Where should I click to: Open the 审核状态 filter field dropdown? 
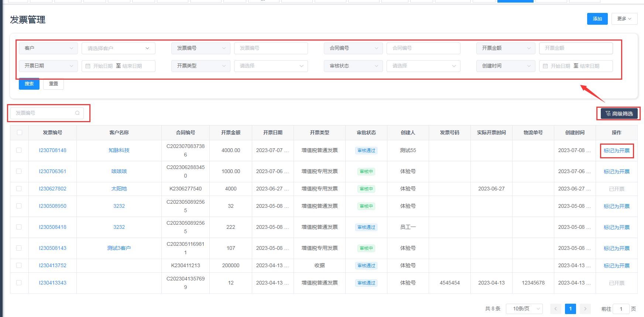(353, 66)
